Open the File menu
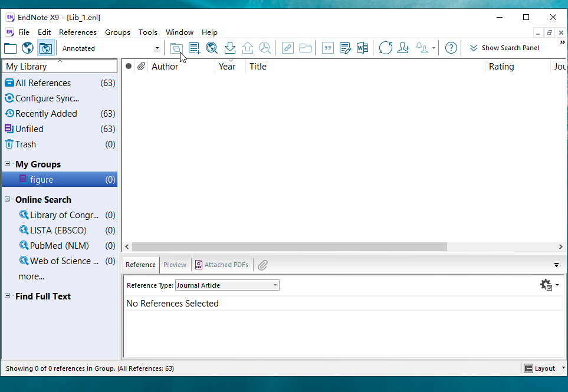This screenshot has height=392, width=568. click(x=24, y=32)
